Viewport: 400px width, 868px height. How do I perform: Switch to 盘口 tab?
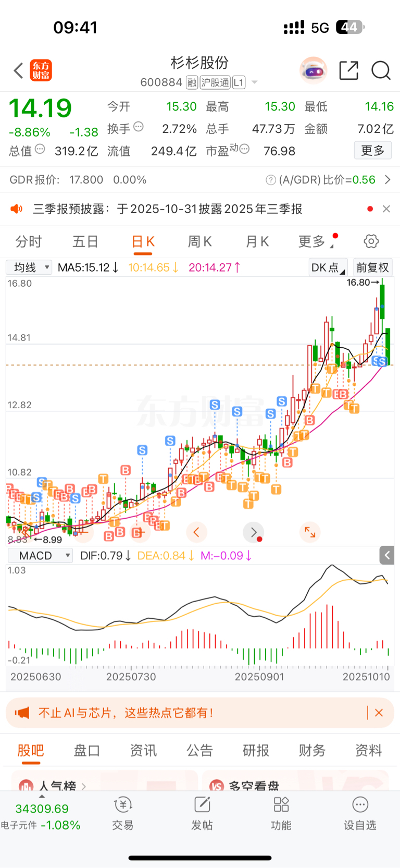point(87,751)
